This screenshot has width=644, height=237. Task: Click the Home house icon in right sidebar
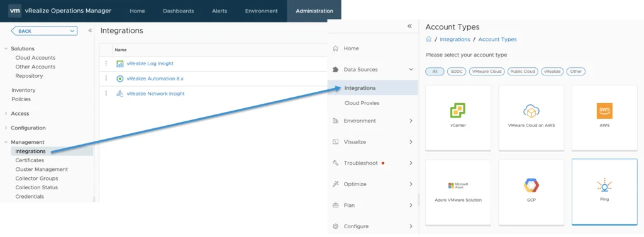click(336, 48)
